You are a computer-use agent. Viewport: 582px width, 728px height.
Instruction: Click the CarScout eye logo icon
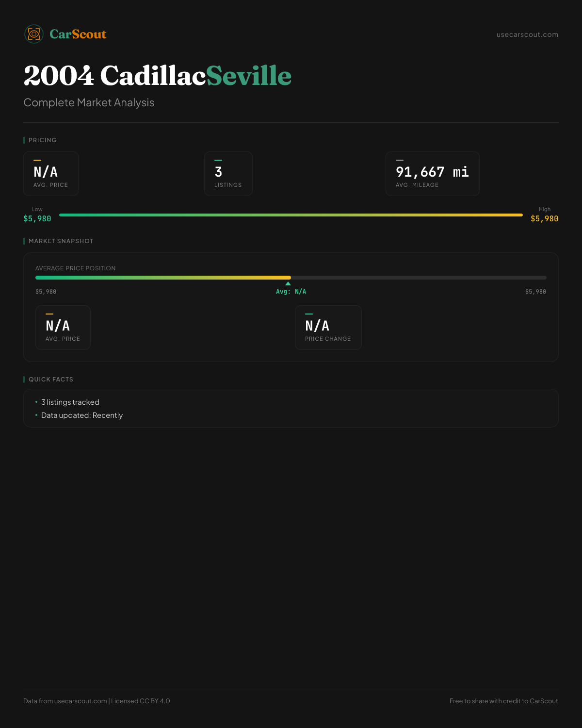tap(34, 34)
